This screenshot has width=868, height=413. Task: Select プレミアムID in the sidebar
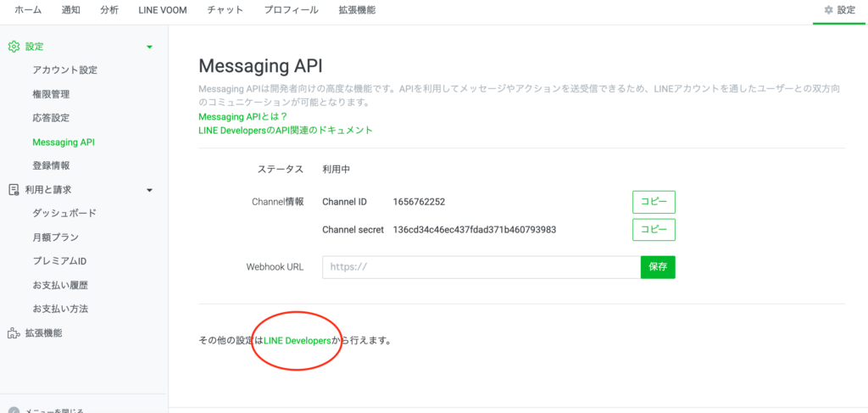[59, 261]
